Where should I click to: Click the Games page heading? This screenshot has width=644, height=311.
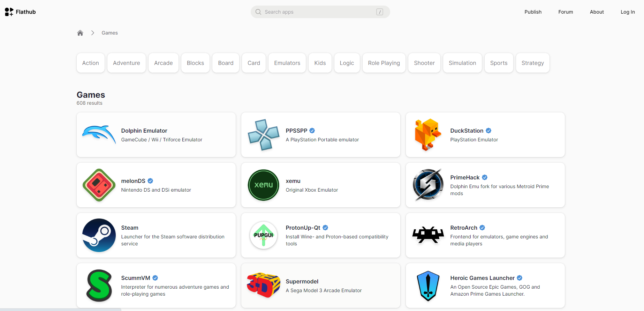pyautogui.click(x=91, y=95)
